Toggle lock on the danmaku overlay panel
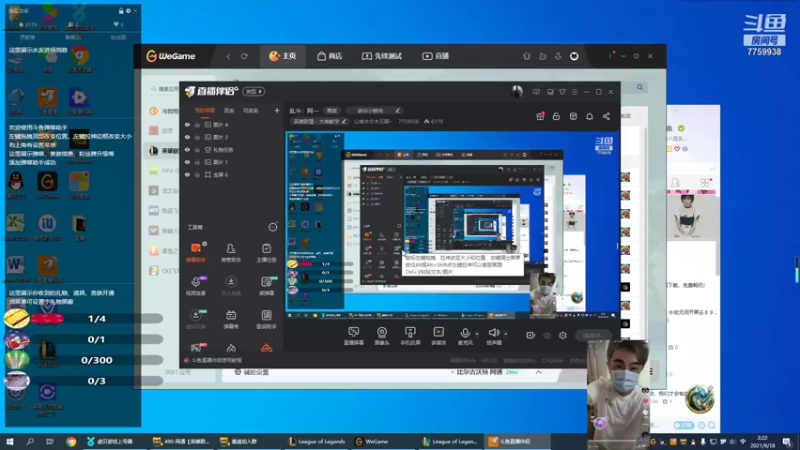800x450 pixels. (x=121, y=11)
